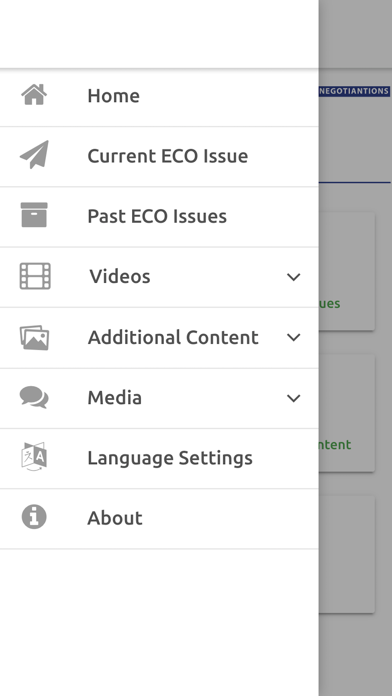Select the Media menu label
392x696 pixels.
115,397
